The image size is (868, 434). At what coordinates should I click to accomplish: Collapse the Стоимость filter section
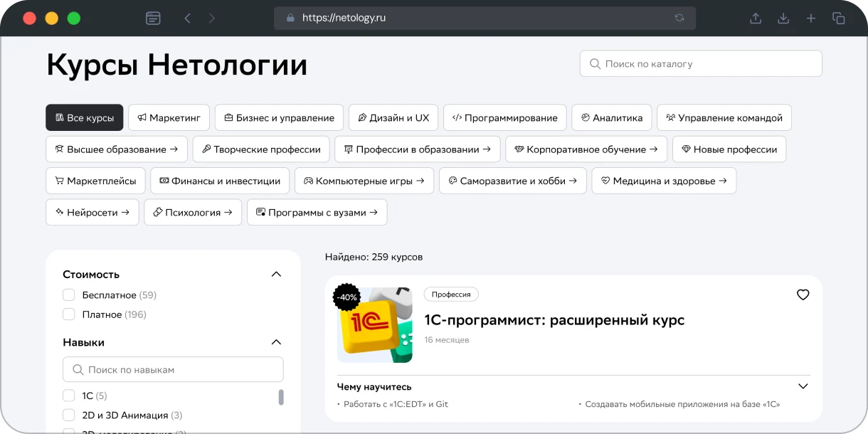[277, 275]
